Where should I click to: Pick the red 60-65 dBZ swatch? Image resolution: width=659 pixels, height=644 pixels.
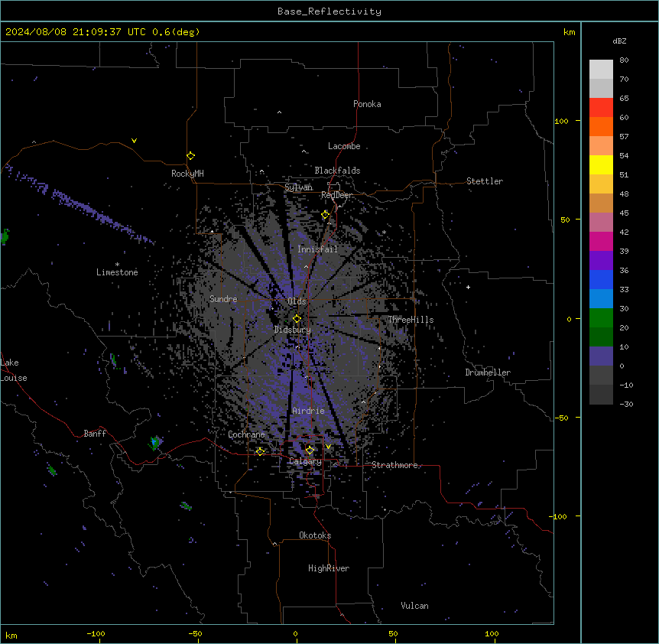pos(601,107)
